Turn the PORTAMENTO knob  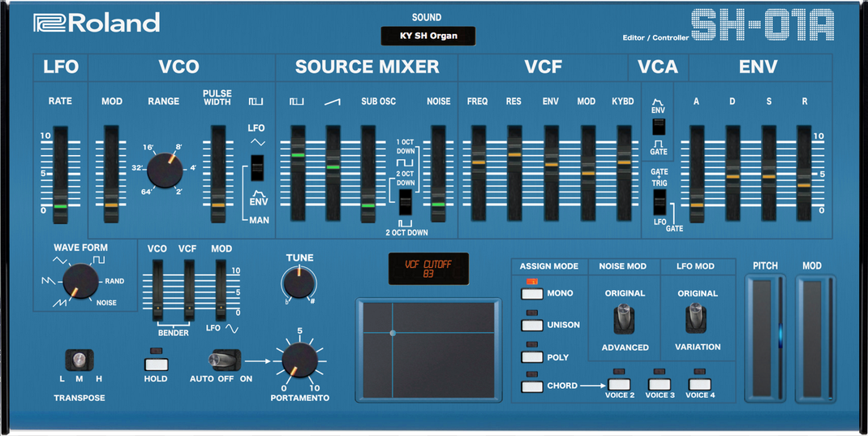(x=299, y=360)
